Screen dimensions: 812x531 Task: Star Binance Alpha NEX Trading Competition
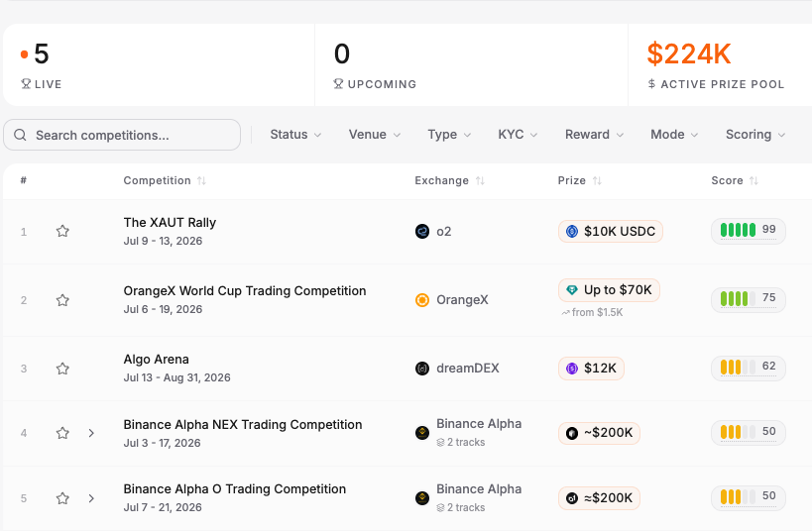coord(62,433)
